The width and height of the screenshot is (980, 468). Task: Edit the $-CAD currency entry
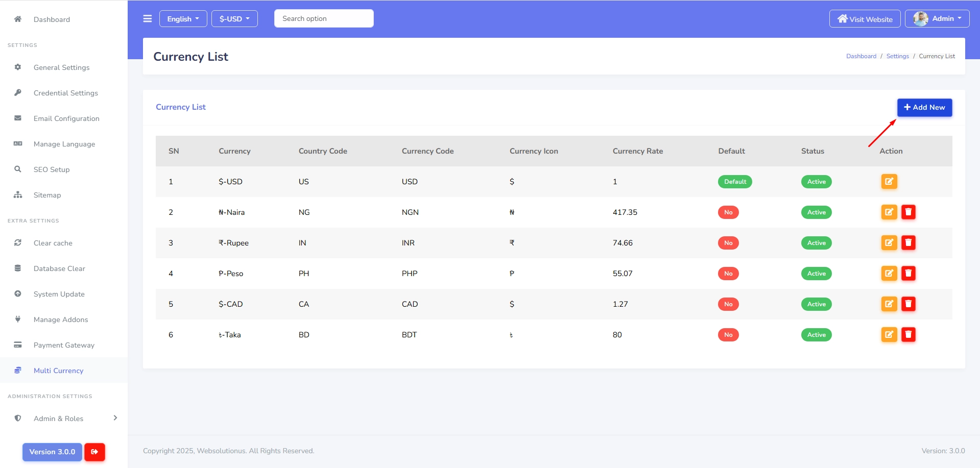click(889, 304)
